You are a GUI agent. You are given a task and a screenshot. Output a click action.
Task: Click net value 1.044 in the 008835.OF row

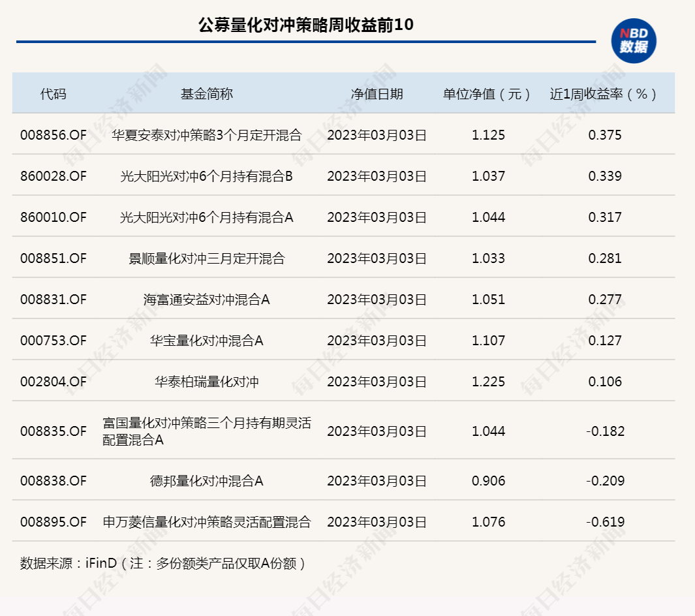point(488,431)
